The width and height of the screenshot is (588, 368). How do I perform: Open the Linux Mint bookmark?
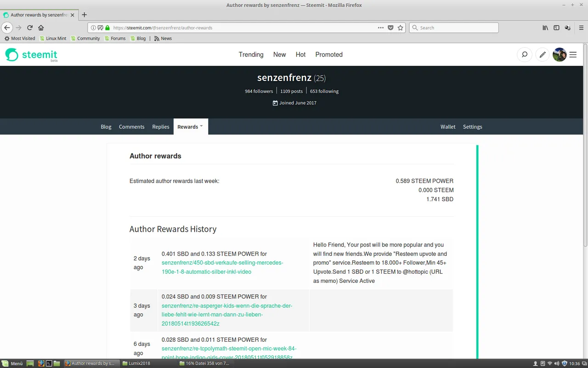click(53, 38)
